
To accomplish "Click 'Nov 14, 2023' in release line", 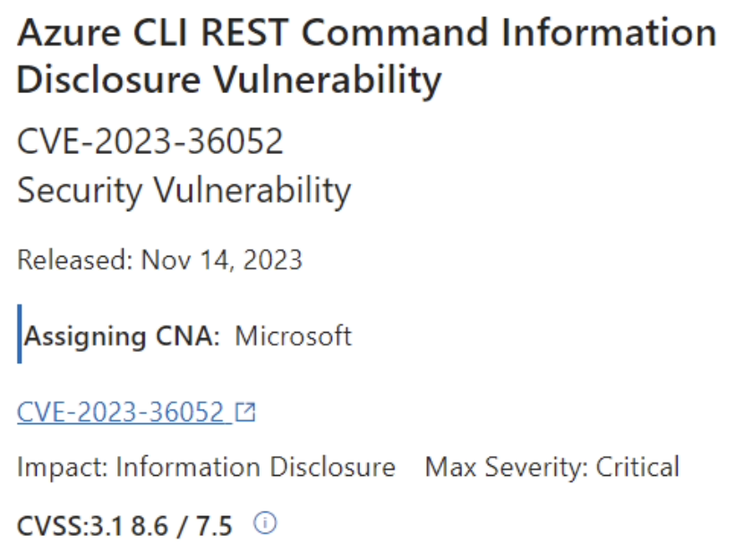I will pos(222,260).
